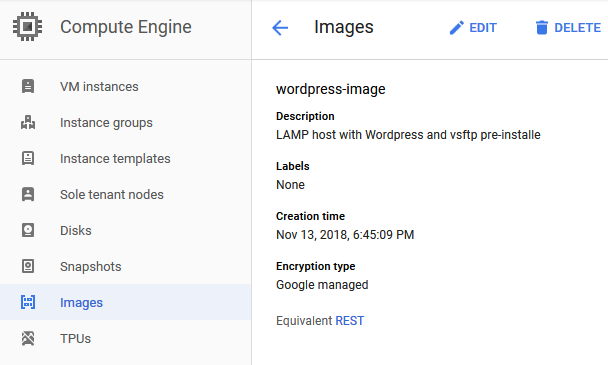Click the Labels field label

[293, 166]
